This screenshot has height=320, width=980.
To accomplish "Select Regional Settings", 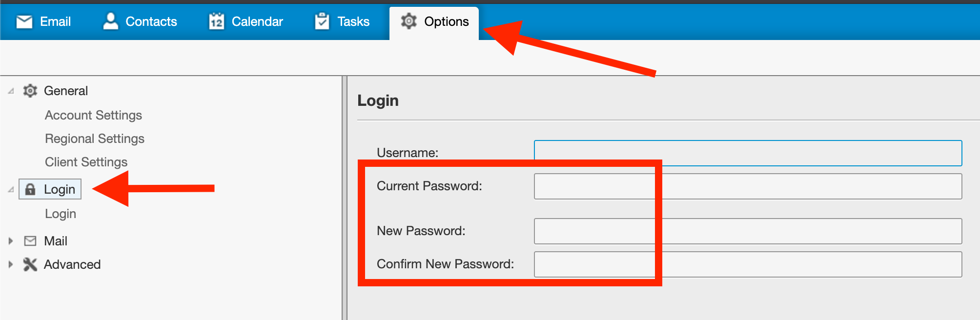I will click(95, 139).
